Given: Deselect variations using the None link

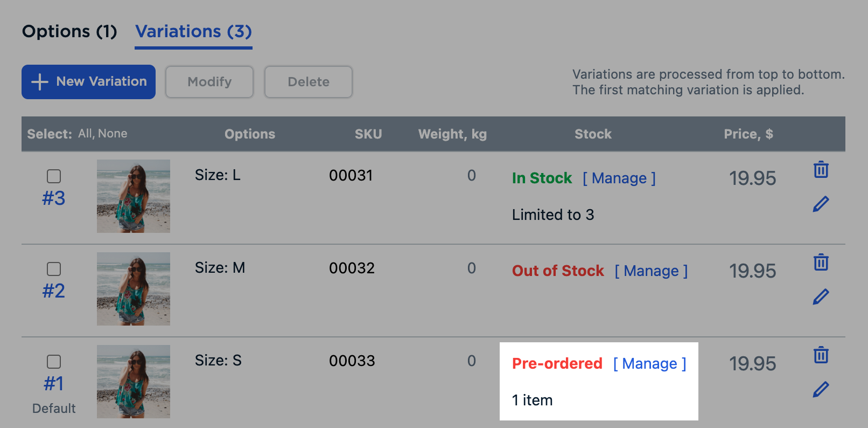Looking at the screenshot, I should [113, 133].
